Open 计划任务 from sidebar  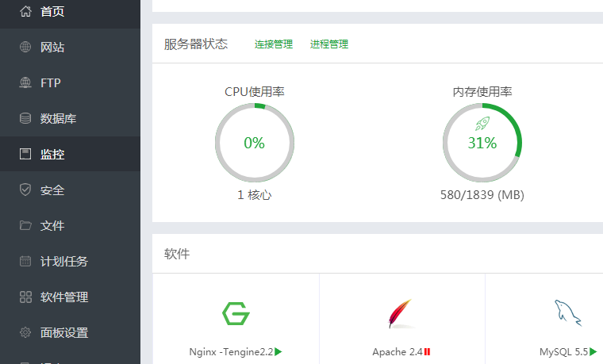point(70,261)
